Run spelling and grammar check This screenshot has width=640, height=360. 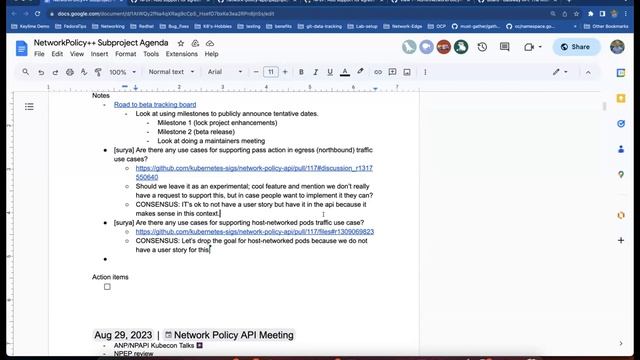[x=84, y=72]
